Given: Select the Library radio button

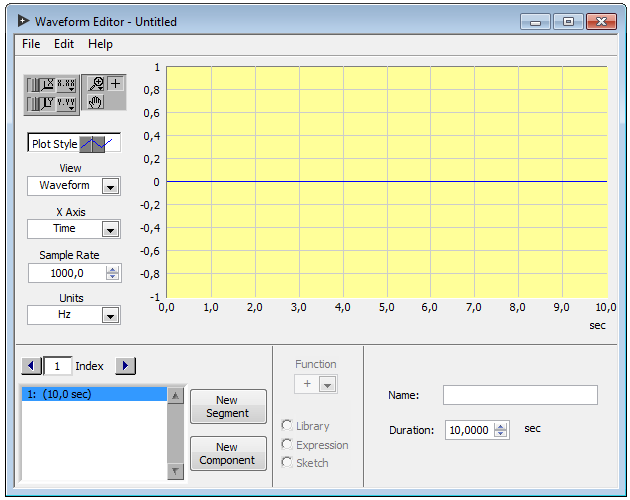Looking at the screenshot, I should 287,425.
